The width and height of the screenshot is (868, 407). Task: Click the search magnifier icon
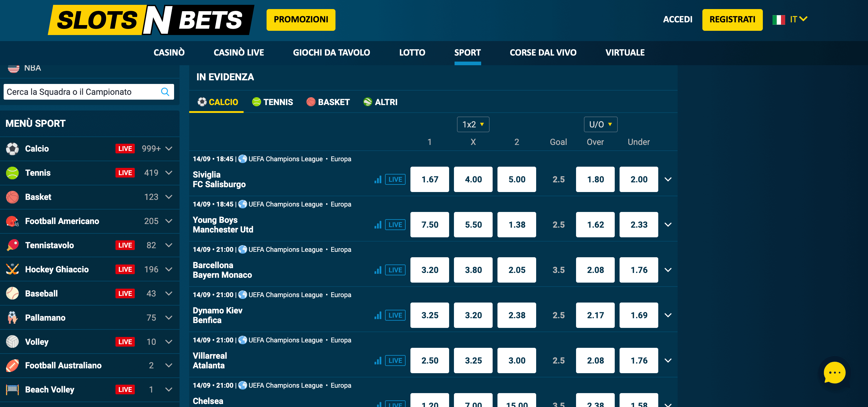[165, 91]
